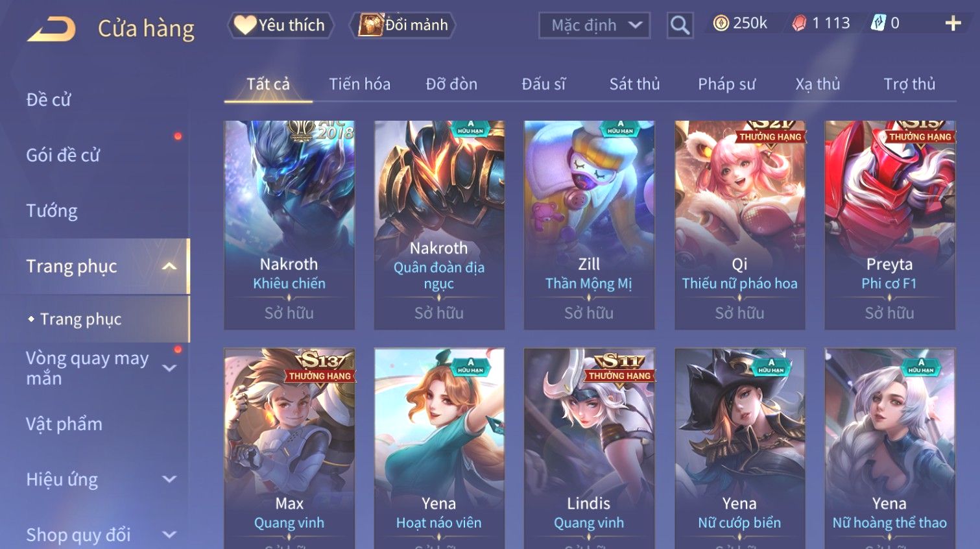The image size is (980, 549).
Task: Select Zill Thần Mộng Mị skin card
Action: (589, 225)
